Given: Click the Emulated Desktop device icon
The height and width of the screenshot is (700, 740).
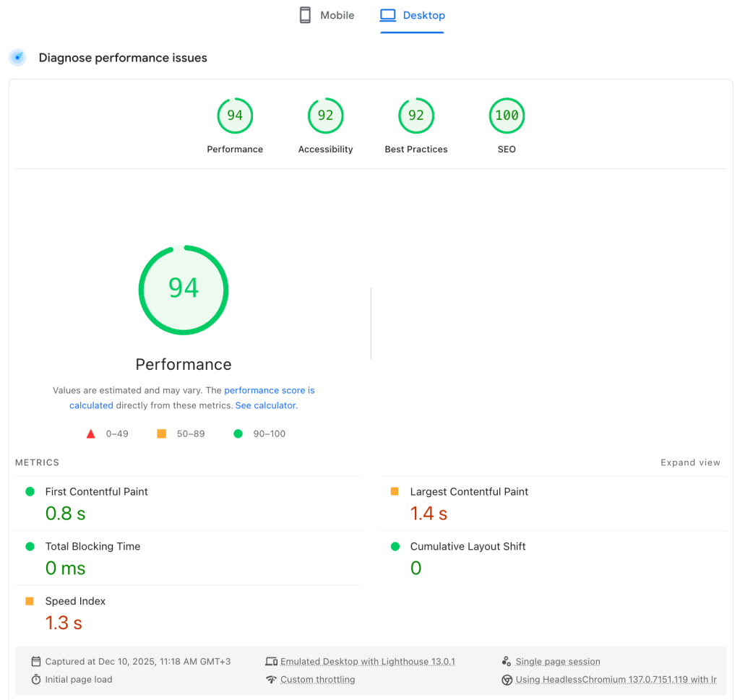Looking at the screenshot, I should pyautogui.click(x=271, y=662).
